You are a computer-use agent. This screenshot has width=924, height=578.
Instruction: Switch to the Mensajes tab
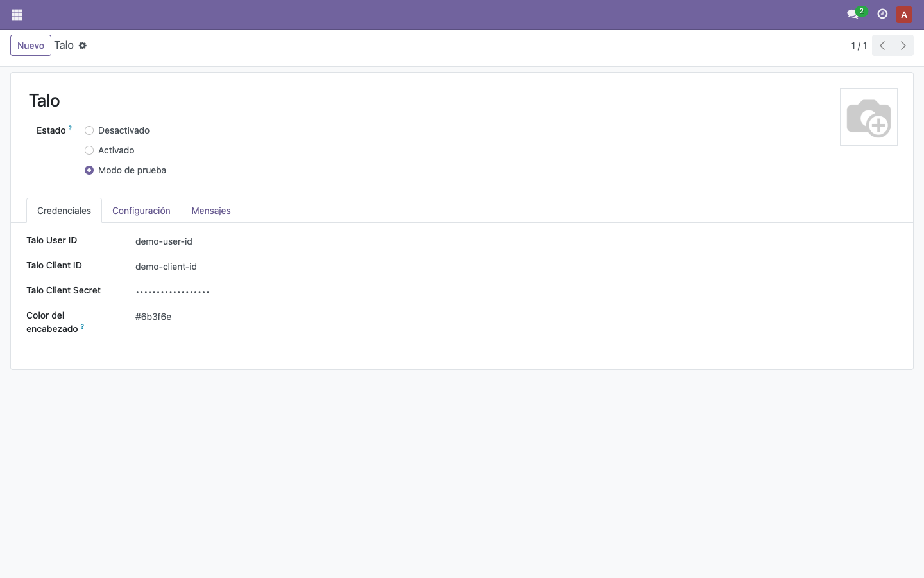click(x=211, y=211)
